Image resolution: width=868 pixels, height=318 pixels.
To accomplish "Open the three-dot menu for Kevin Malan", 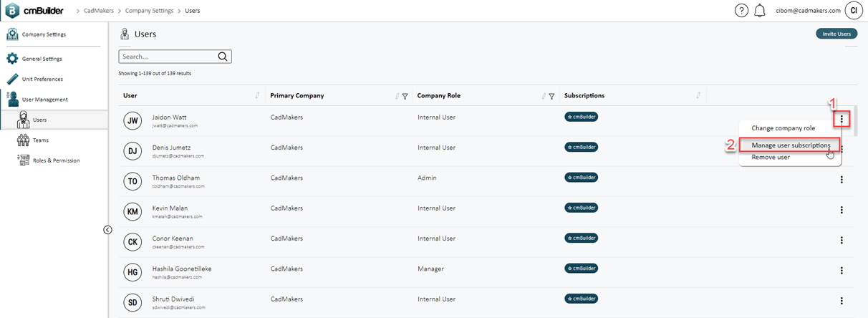I will pos(842,210).
